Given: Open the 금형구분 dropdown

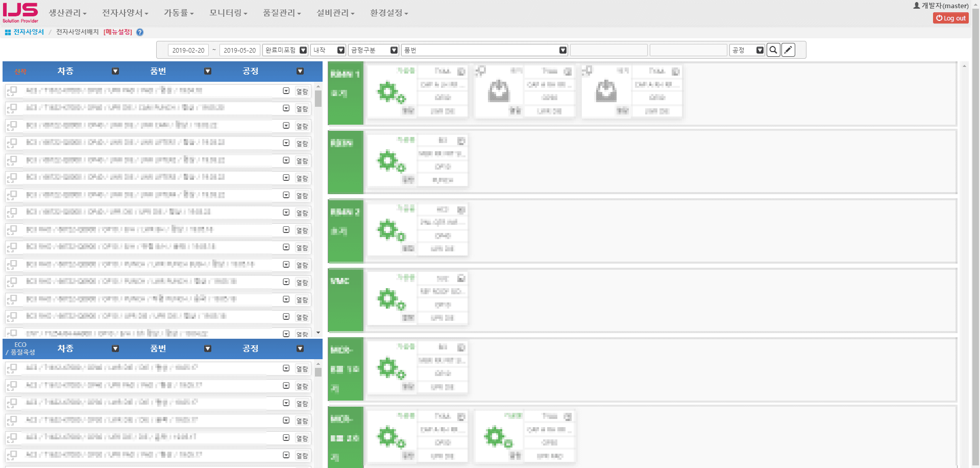Looking at the screenshot, I should click(394, 50).
